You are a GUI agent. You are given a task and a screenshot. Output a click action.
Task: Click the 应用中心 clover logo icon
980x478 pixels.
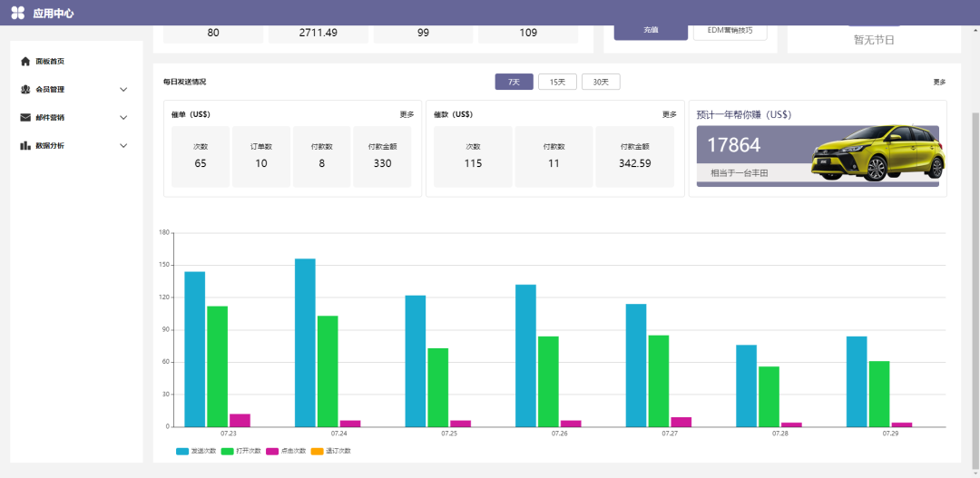point(18,13)
